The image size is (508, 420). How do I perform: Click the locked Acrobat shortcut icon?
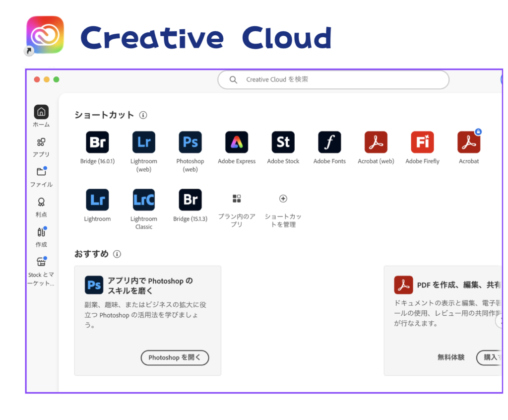click(x=469, y=142)
